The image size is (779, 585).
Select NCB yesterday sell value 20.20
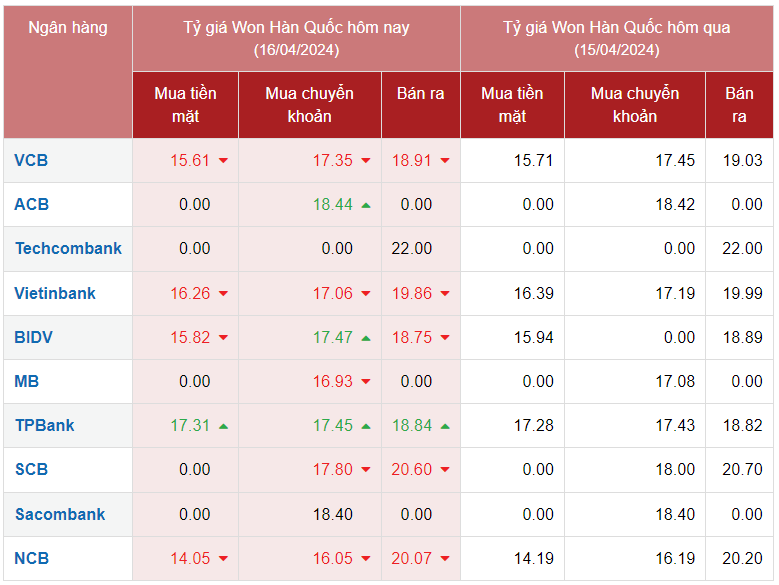coord(743,558)
